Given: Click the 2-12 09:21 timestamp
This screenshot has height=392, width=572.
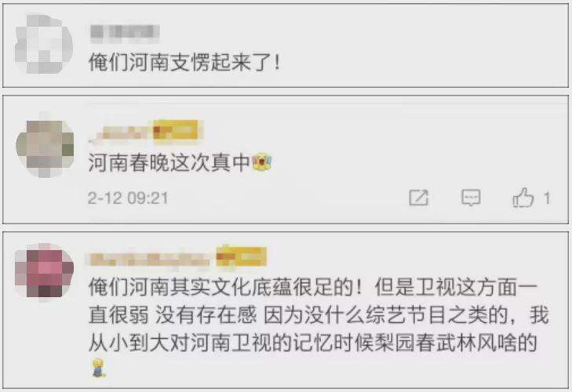Looking at the screenshot, I should [x=128, y=198].
